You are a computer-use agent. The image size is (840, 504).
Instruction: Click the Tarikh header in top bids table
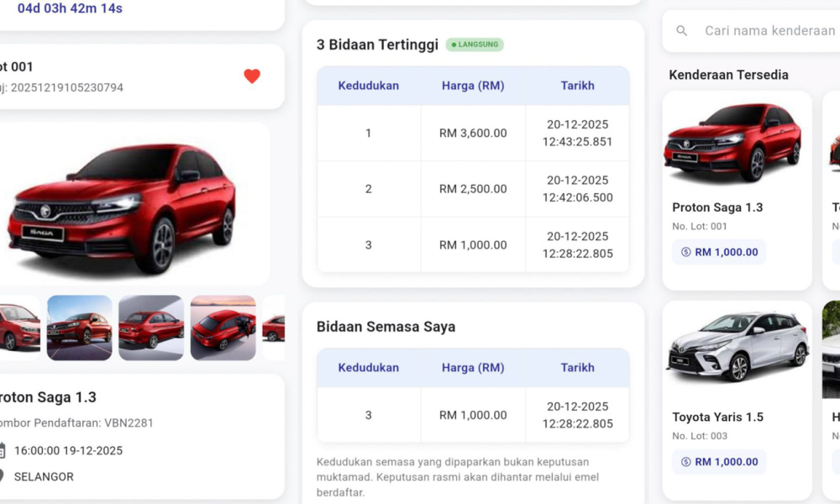577,86
